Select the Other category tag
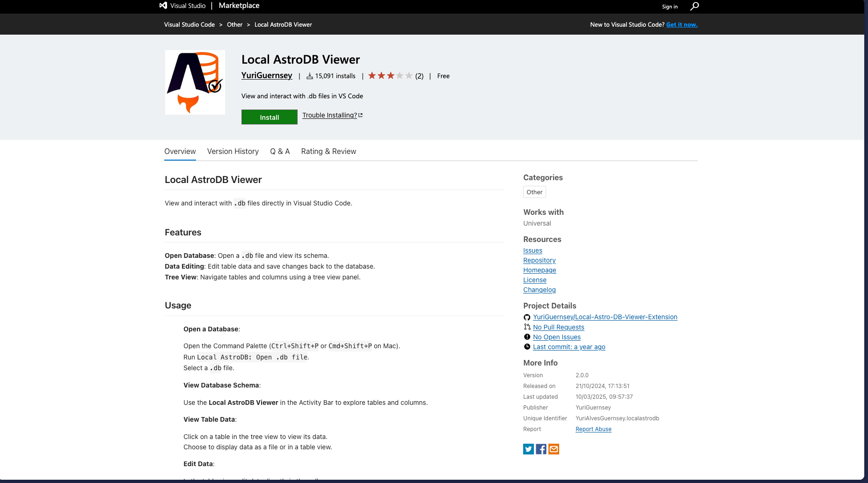The image size is (868, 483). pos(534,192)
